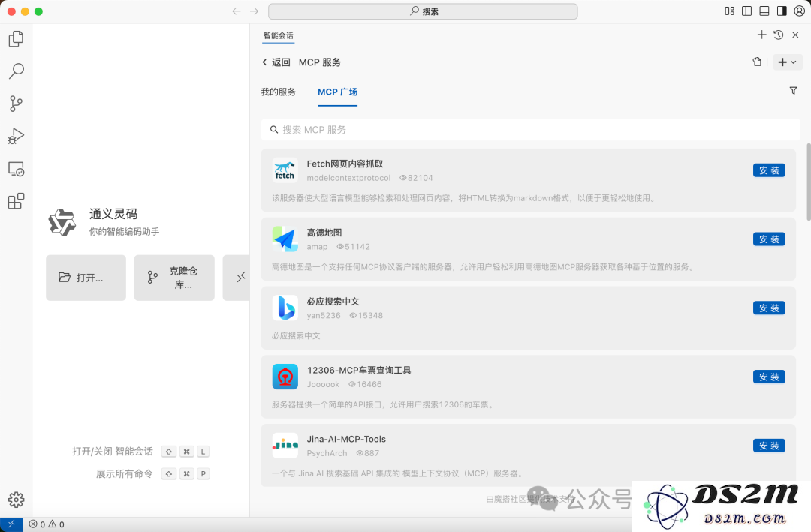This screenshot has height=532, width=811.
Task: Select the MCP 广场 tab
Action: pos(337,92)
